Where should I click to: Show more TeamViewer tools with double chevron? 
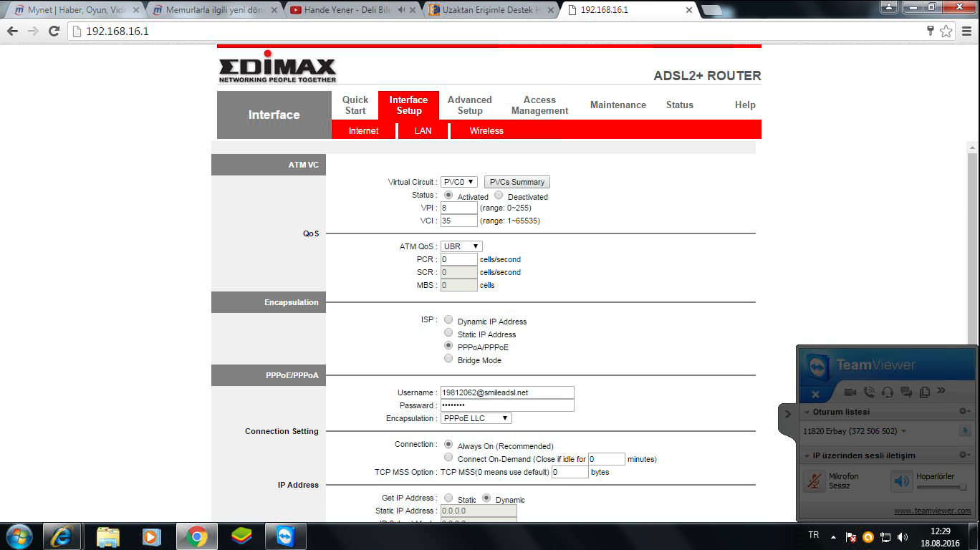click(x=941, y=391)
